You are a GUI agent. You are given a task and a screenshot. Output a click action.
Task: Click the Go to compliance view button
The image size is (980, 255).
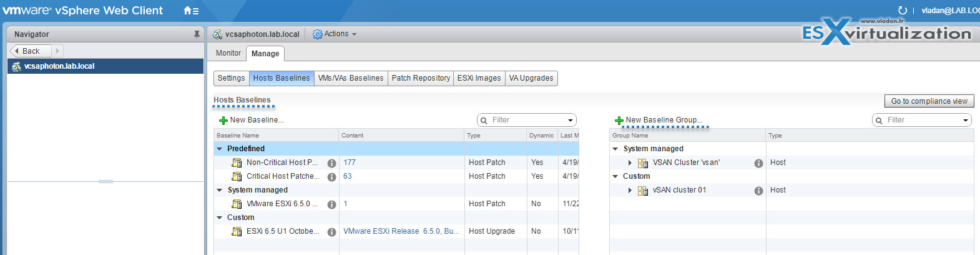[x=929, y=101]
